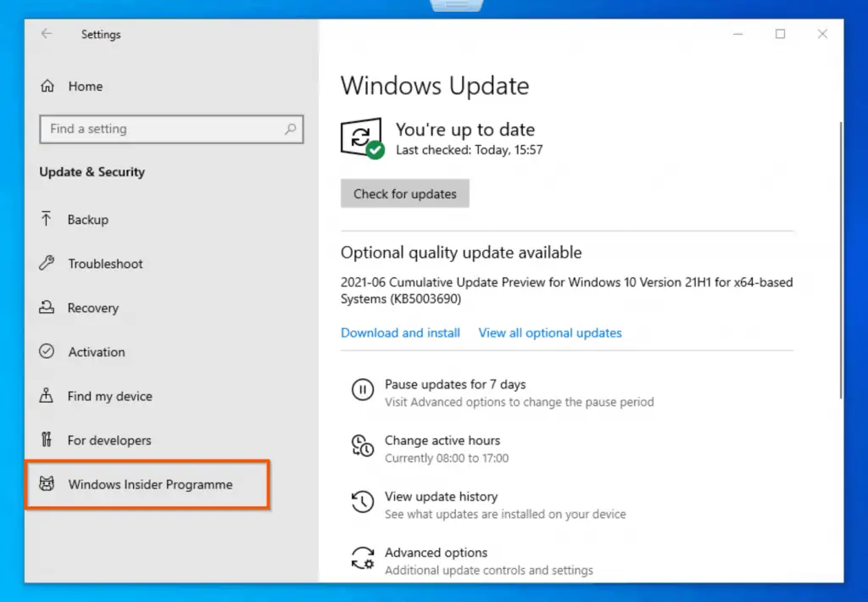Click Currently 08:00 to 17:00 text

(x=446, y=458)
